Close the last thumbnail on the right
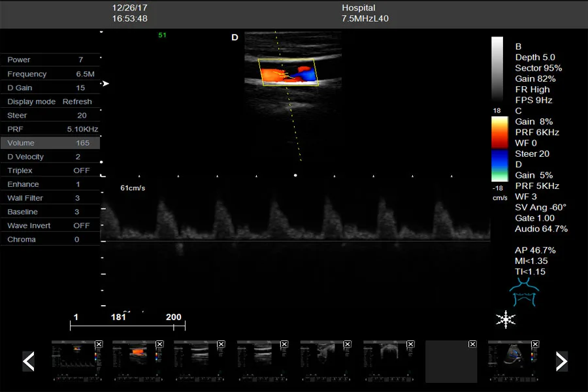Viewport: 588px width, 392px height. [535, 344]
